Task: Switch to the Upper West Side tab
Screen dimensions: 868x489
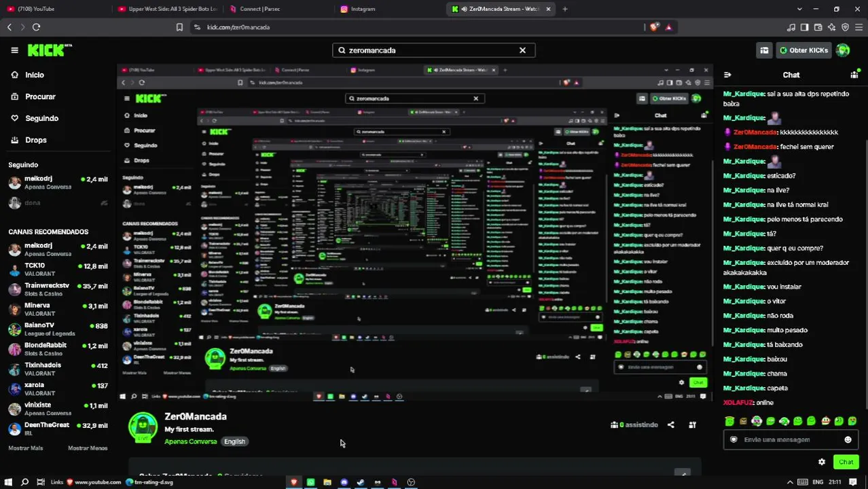Action: pyautogui.click(x=168, y=9)
